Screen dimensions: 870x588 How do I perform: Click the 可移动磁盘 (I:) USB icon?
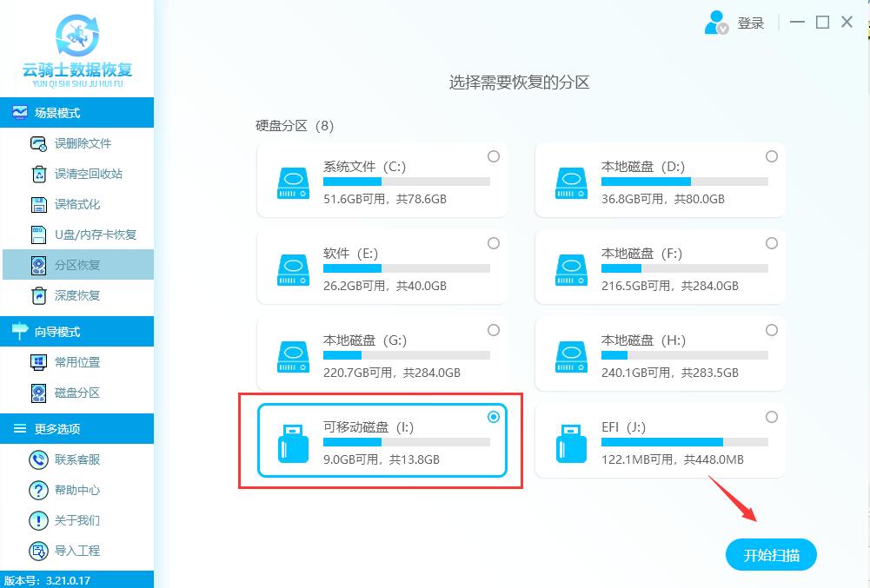pos(293,443)
